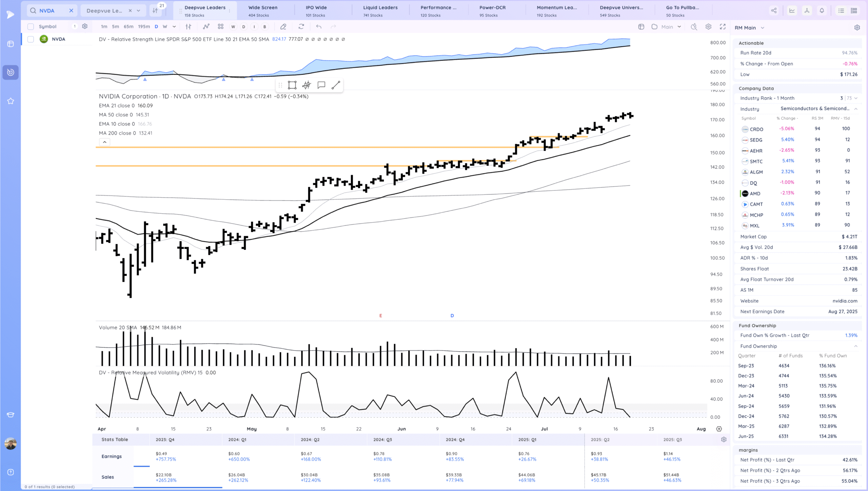Collapse the indicator legend chevron

tap(104, 142)
